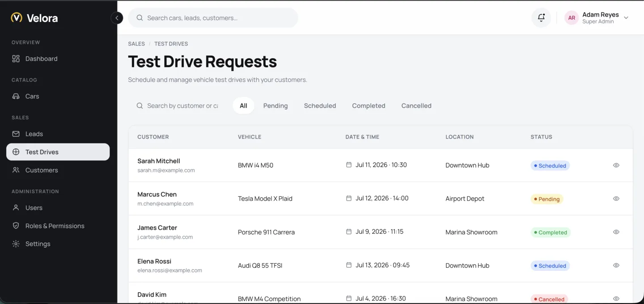644x304 pixels.
Task: Click the calendar icon beside Jul 12, 2026
Action: pyautogui.click(x=349, y=198)
